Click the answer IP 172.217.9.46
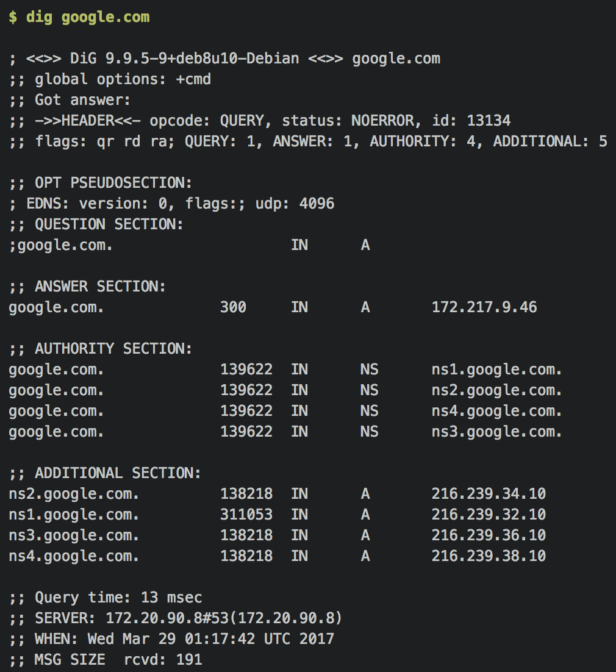 tap(484, 307)
